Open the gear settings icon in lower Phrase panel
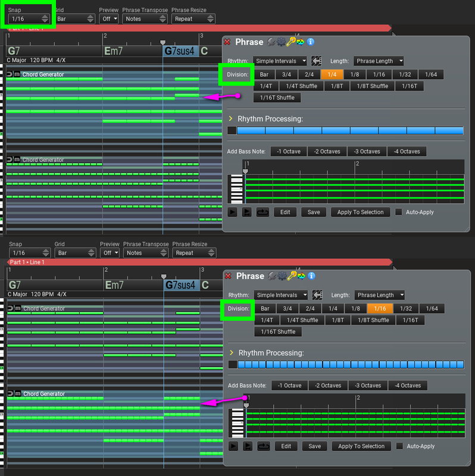Image resolution: width=475 pixels, height=476 pixels. click(x=282, y=276)
